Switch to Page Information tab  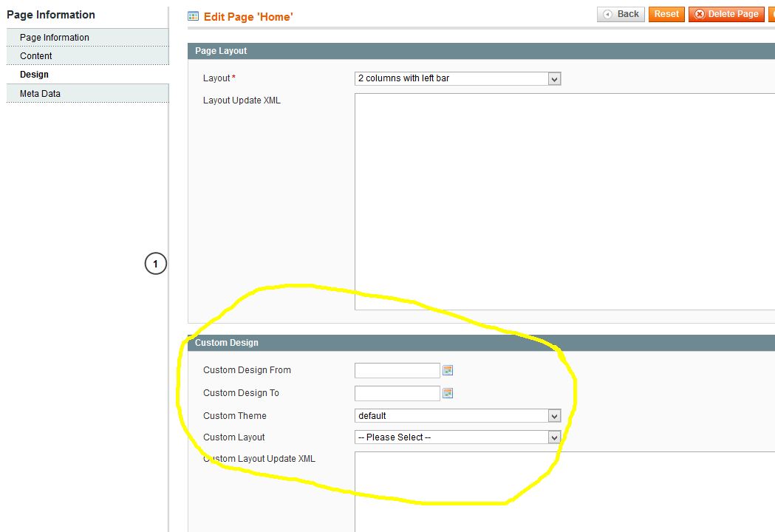click(x=87, y=38)
